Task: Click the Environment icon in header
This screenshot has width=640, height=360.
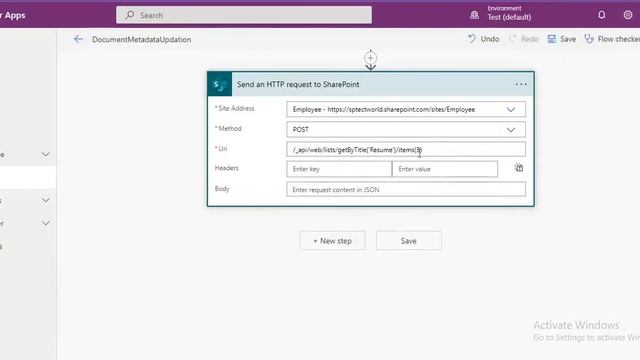Action: click(x=474, y=15)
